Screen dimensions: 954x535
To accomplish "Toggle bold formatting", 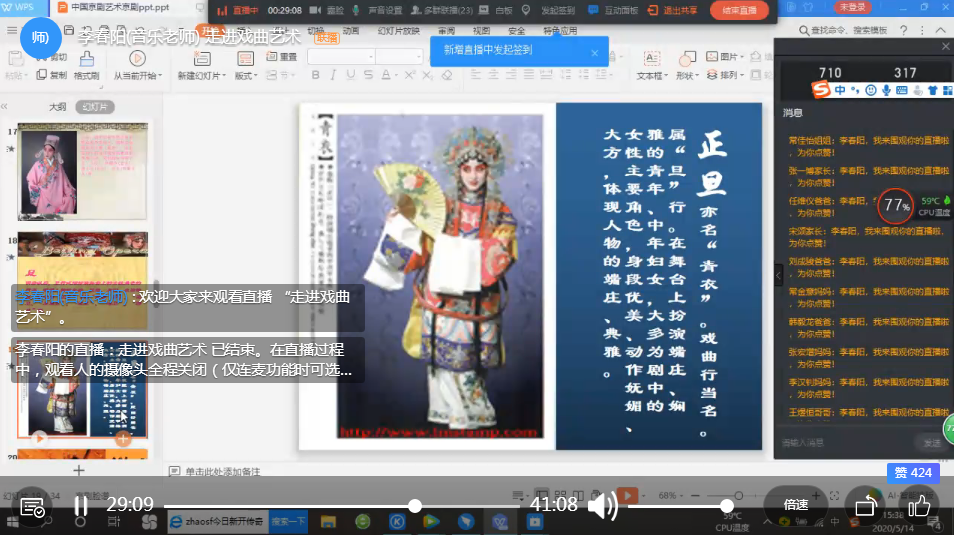I will pyautogui.click(x=315, y=75).
